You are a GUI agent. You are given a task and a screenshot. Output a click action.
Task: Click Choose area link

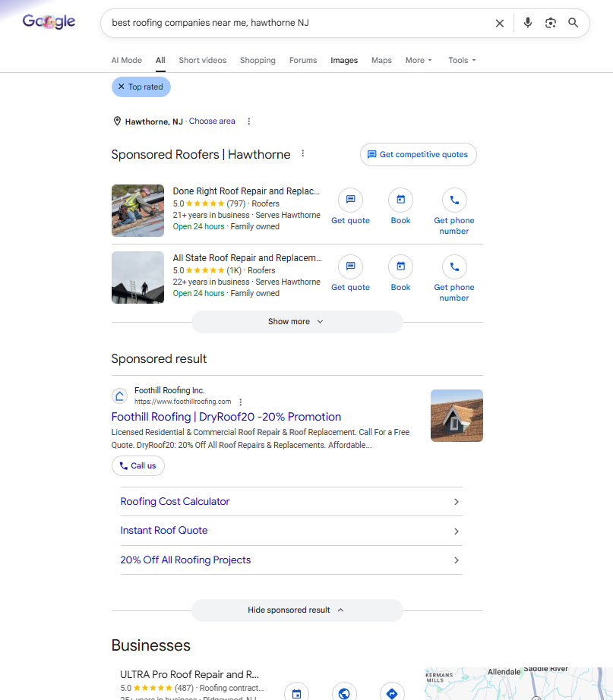click(212, 121)
